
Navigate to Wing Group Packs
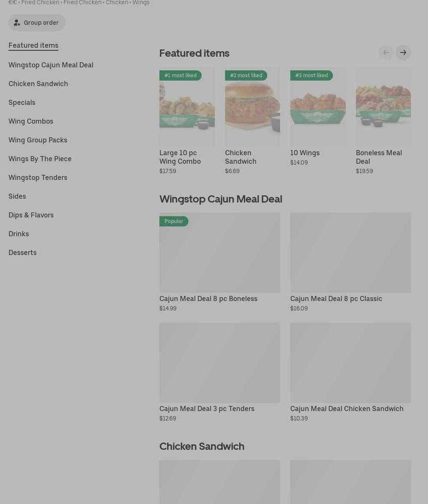tap(38, 140)
